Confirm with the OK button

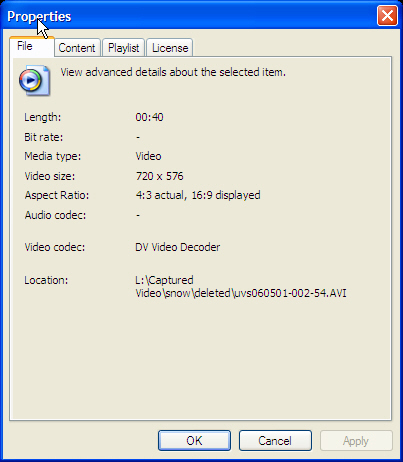[194, 441]
